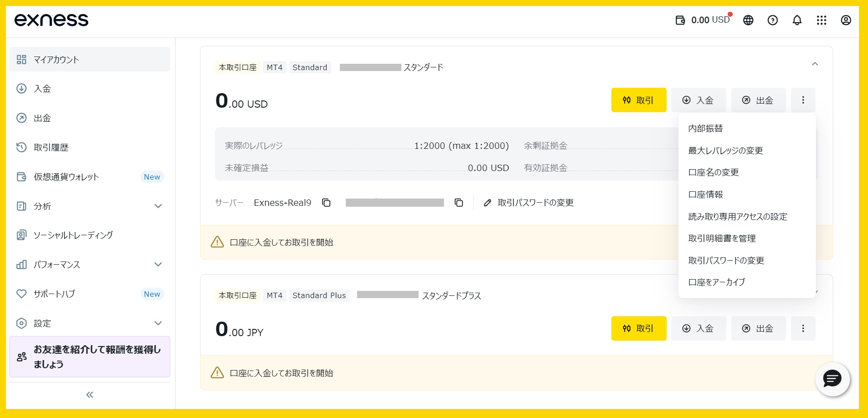Viewport: 868px width, 418px height.
Task: Expand the 分析 sidebar section
Action: pyautogui.click(x=158, y=206)
